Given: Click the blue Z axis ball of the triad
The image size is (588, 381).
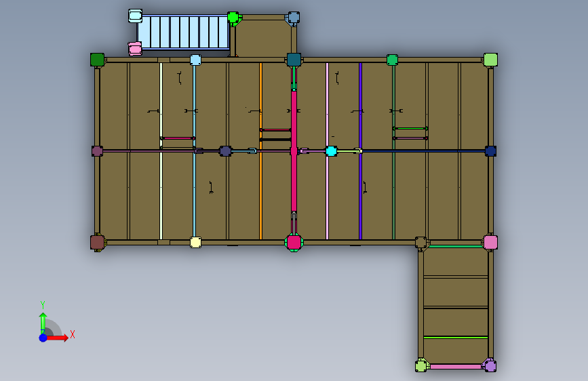Looking at the screenshot, I should click(x=43, y=338).
